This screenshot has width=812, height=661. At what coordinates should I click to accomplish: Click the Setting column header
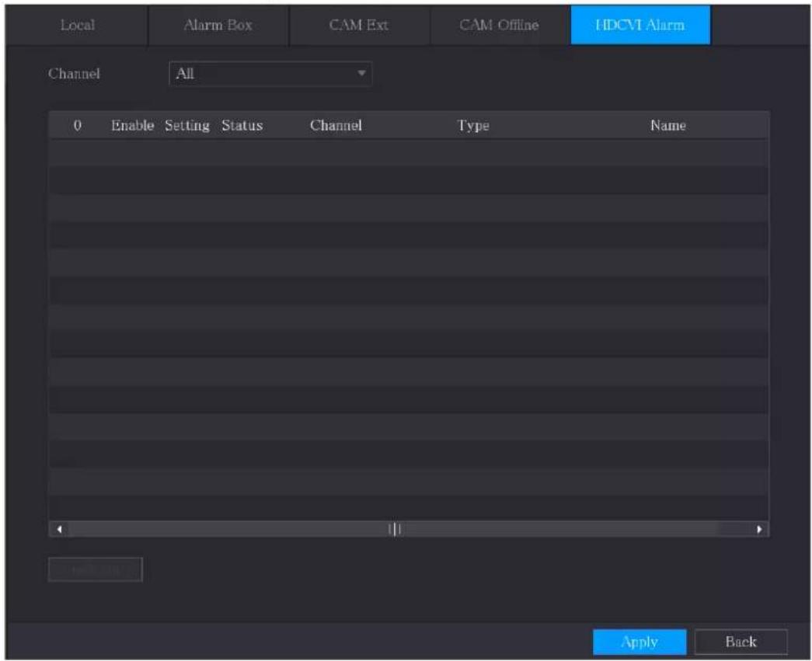(x=187, y=125)
